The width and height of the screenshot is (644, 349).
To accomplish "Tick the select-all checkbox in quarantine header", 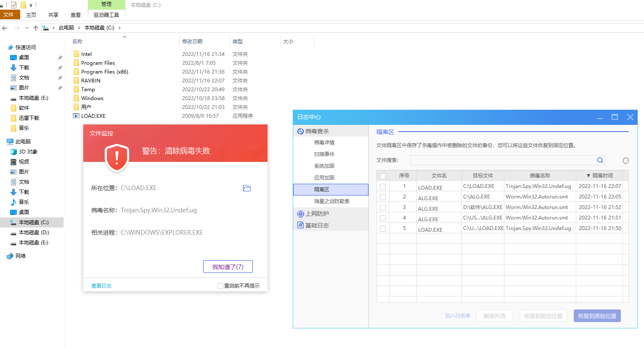I will (383, 176).
